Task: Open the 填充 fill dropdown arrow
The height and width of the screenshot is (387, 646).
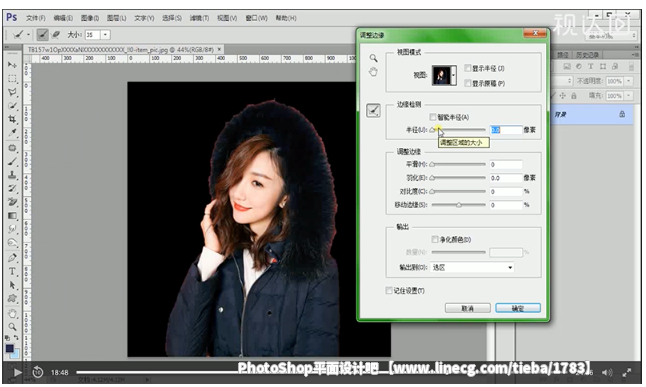Action: (x=629, y=96)
